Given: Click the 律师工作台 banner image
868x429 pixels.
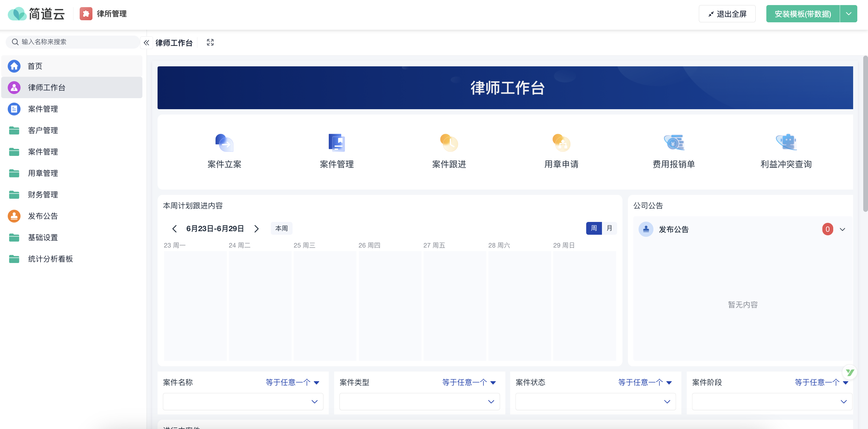Looking at the screenshot, I should click(x=505, y=88).
